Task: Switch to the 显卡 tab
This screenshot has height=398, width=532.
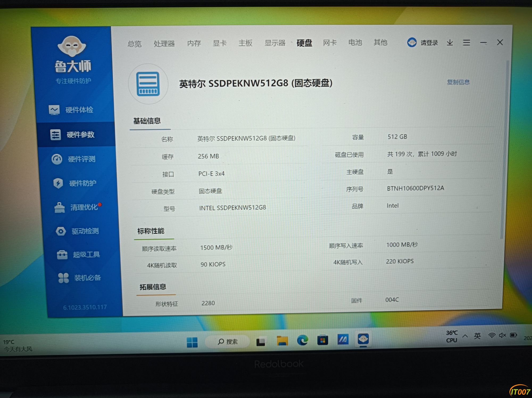Action: (x=219, y=43)
